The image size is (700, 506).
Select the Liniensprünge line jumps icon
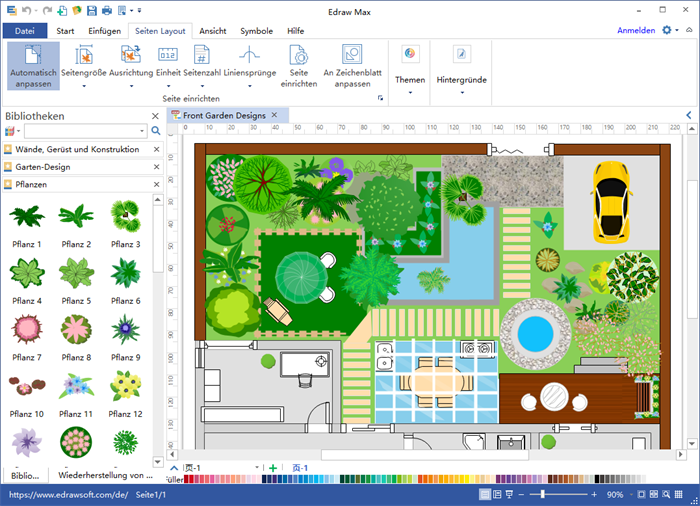pyautogui.click(x=249, y=56)
